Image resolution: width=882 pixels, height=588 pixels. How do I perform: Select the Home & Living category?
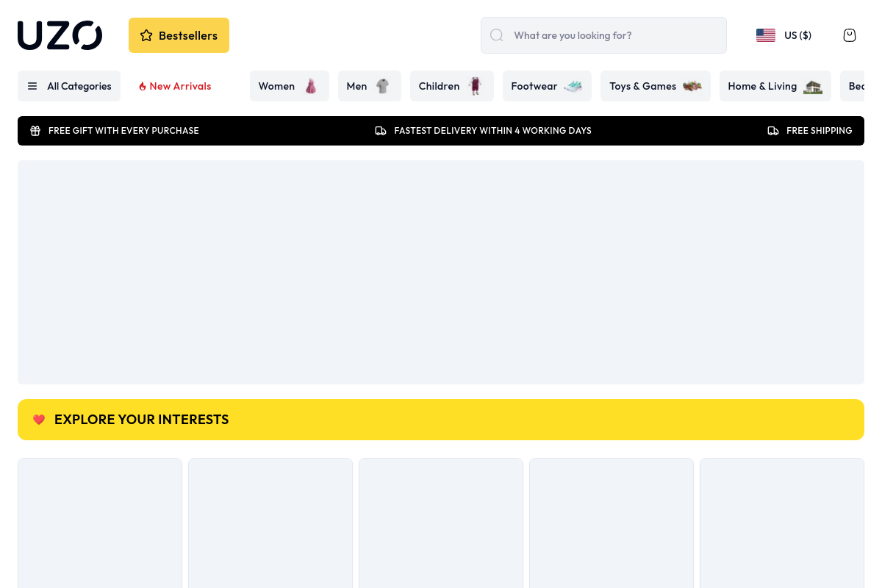pyautogui.click(x=775, y=86)
